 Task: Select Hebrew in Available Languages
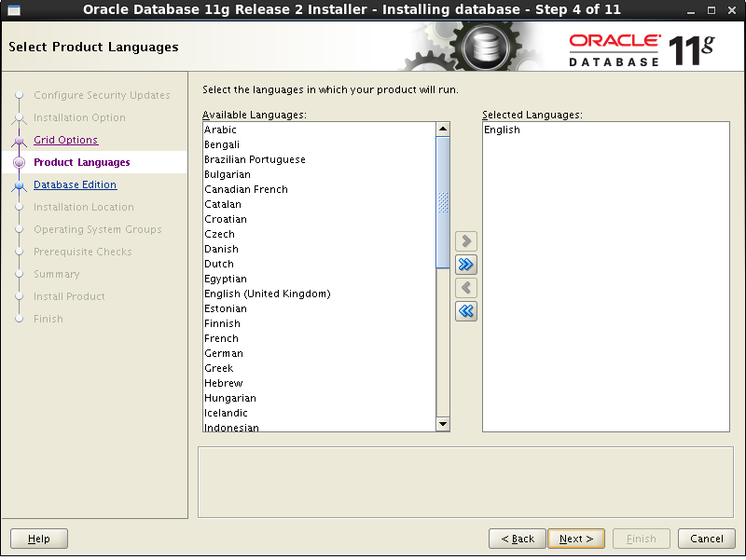[319, 383]
